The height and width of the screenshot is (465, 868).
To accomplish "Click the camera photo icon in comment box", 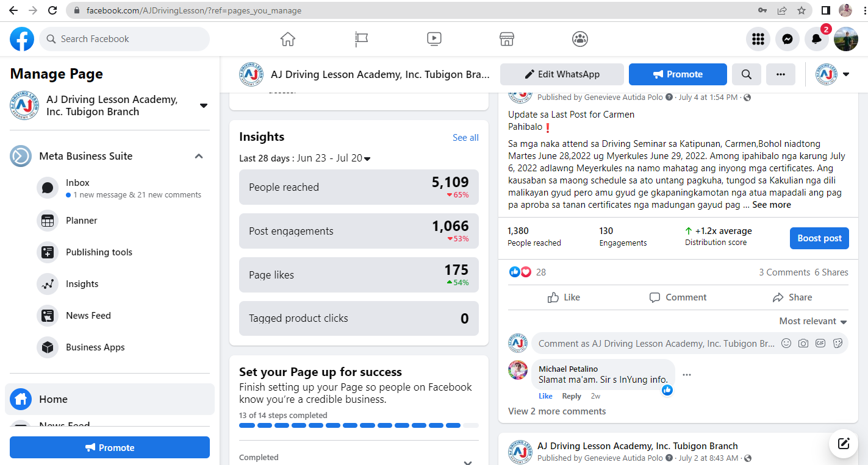I will tap(803, 343).
